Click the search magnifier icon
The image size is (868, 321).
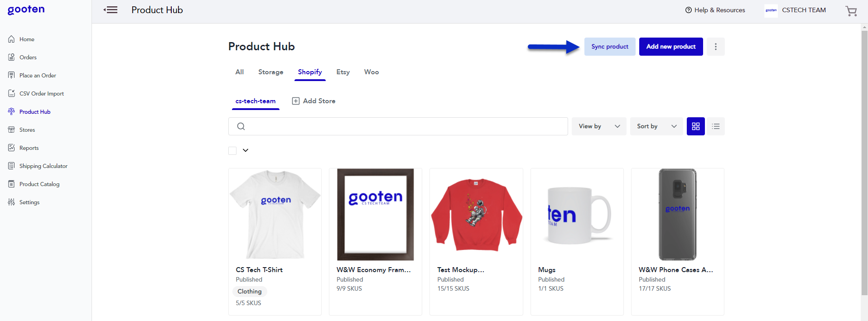click(241, 126)
